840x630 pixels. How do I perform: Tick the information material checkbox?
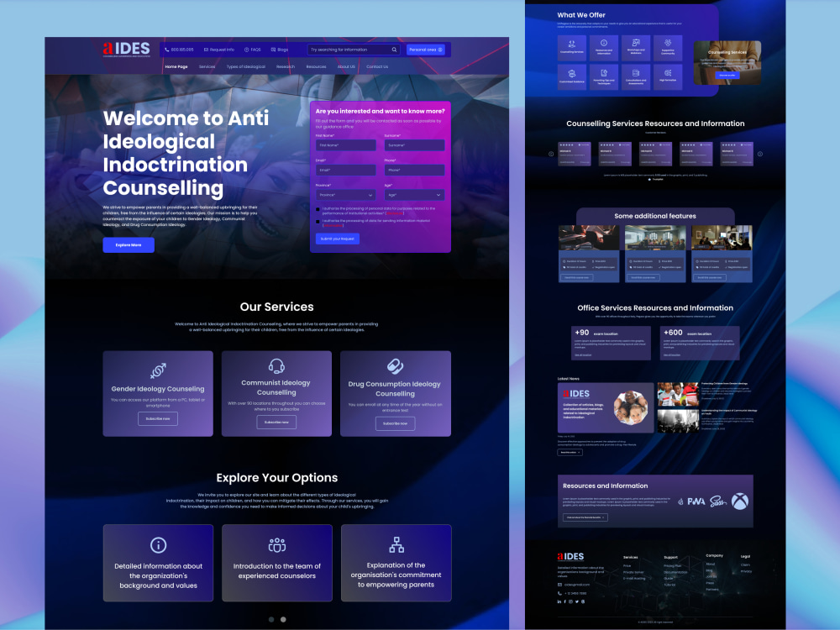(318, 221)
